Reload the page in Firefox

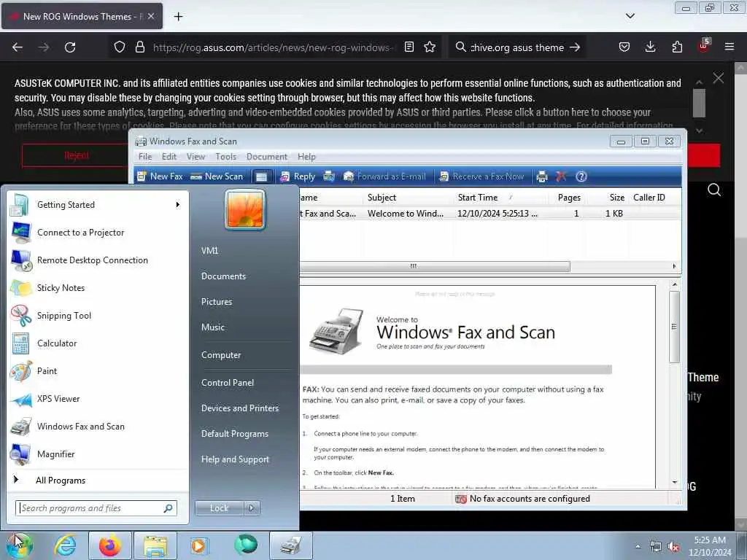70,47
